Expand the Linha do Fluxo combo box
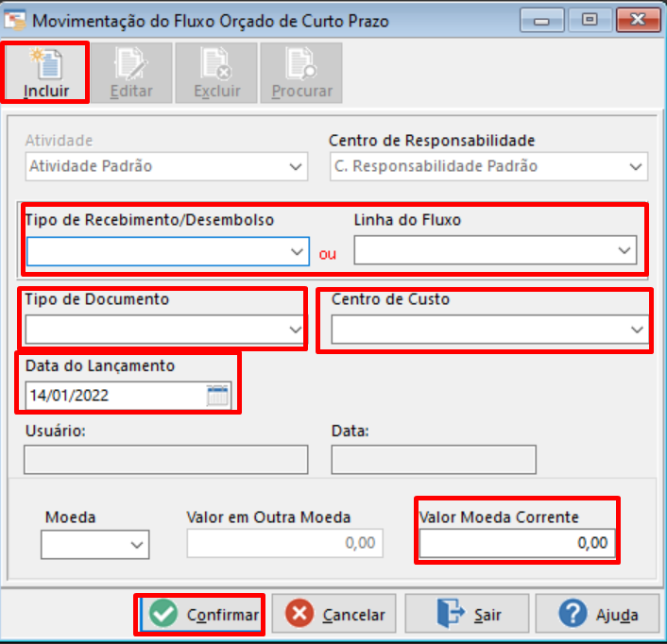Image resolution: width=667 pixels, height=644 pixels. pos(495,250)
